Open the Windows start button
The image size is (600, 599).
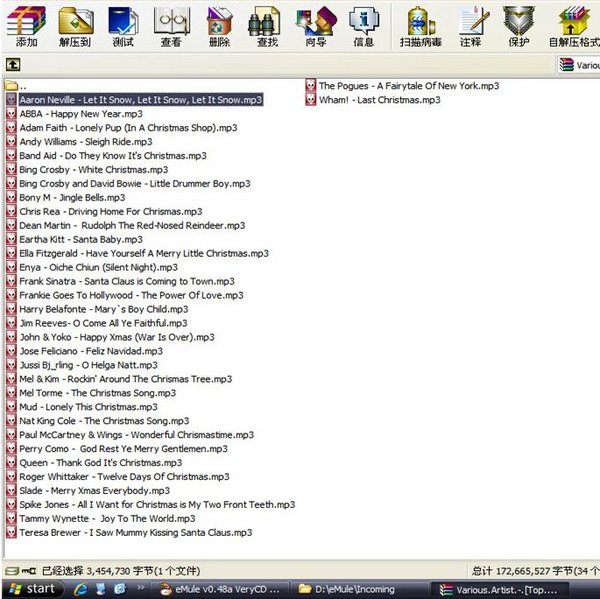pos(33,589)
